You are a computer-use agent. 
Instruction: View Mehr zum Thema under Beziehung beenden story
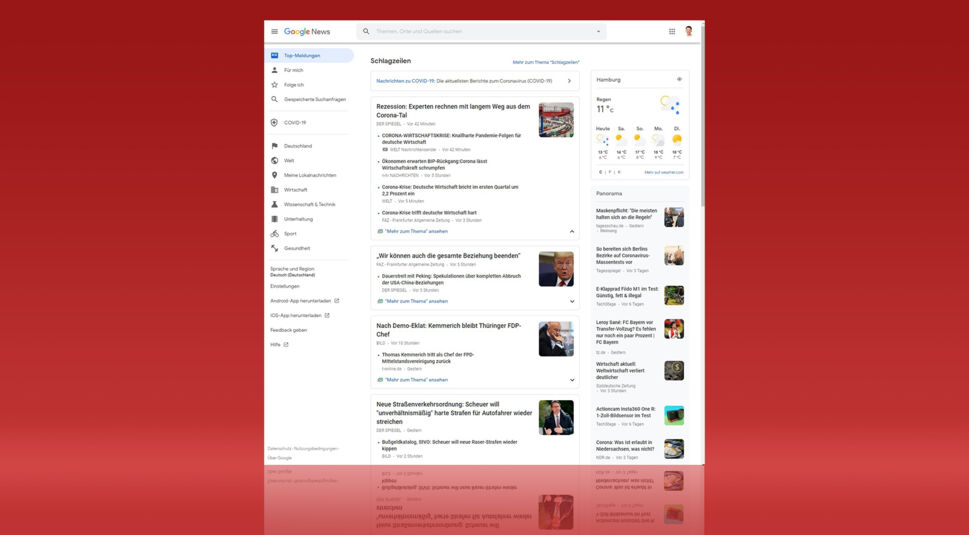tap(416, 301)
